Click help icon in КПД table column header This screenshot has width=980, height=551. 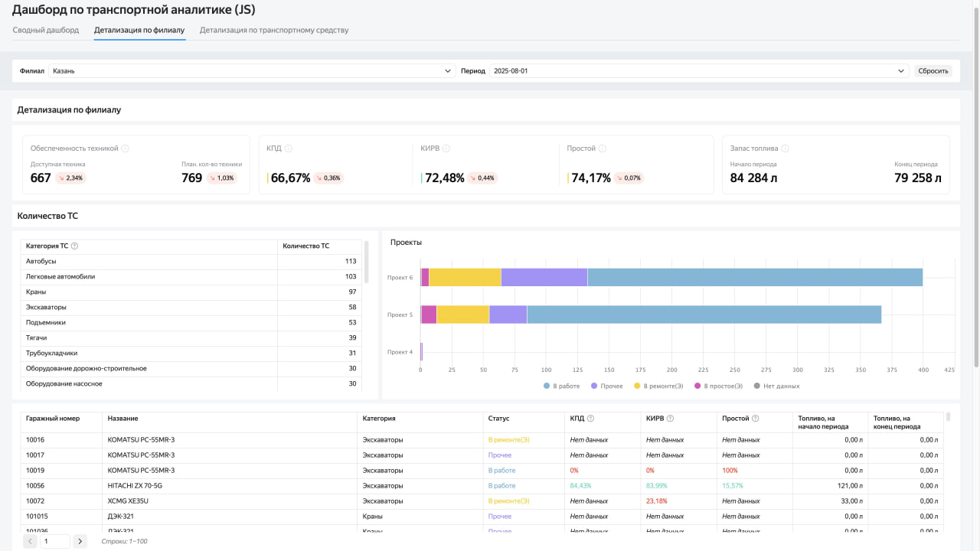pyautogui.click(x=590, y=419)
